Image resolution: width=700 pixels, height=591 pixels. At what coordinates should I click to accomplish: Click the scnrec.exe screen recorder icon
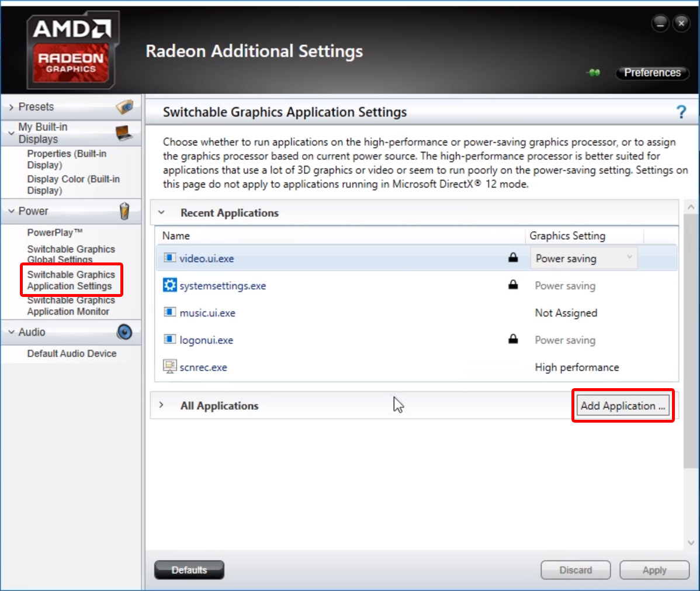point(169,367)
